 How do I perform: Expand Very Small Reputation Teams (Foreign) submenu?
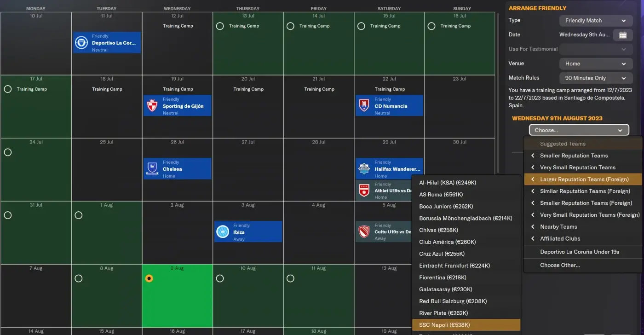click(583, 215)
